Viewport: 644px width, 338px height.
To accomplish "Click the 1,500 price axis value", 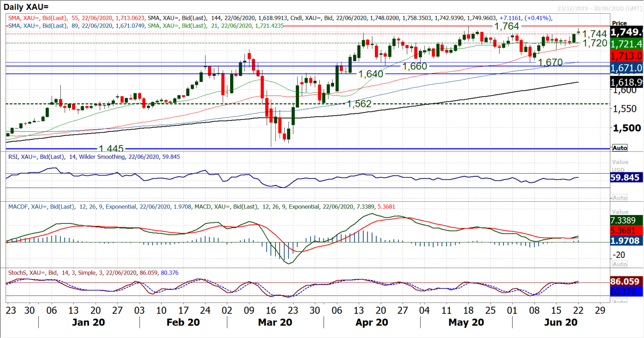I will (x=626, y=128).
